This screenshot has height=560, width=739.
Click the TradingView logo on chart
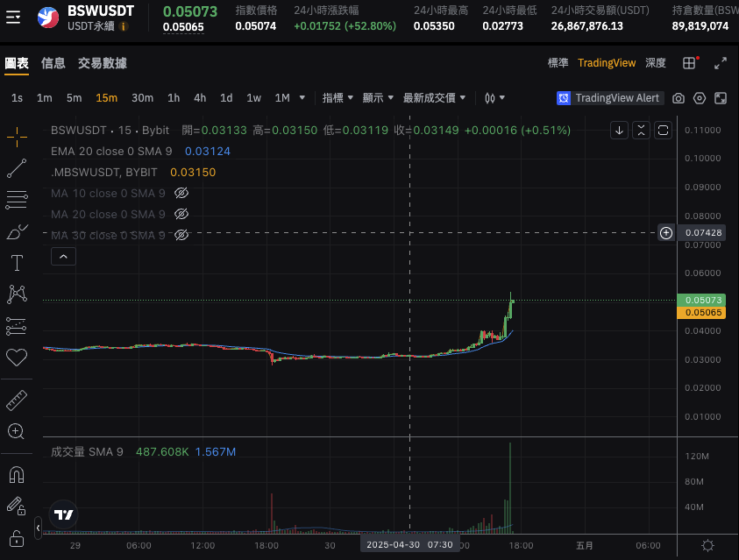coord(64,514)
